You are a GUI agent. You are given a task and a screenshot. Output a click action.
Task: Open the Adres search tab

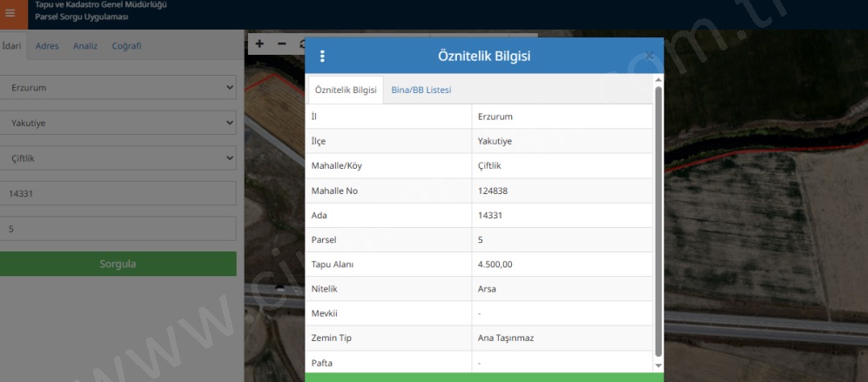[x=47, y=46]
